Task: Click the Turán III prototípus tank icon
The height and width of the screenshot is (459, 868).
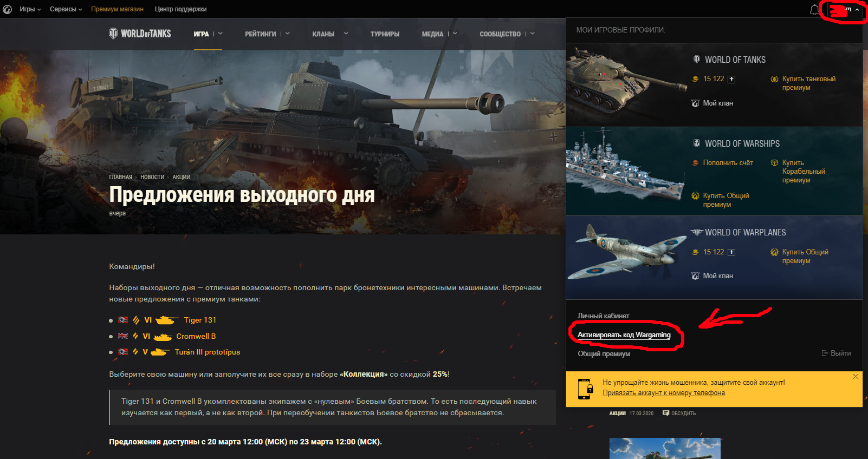Action: point(160,352)
